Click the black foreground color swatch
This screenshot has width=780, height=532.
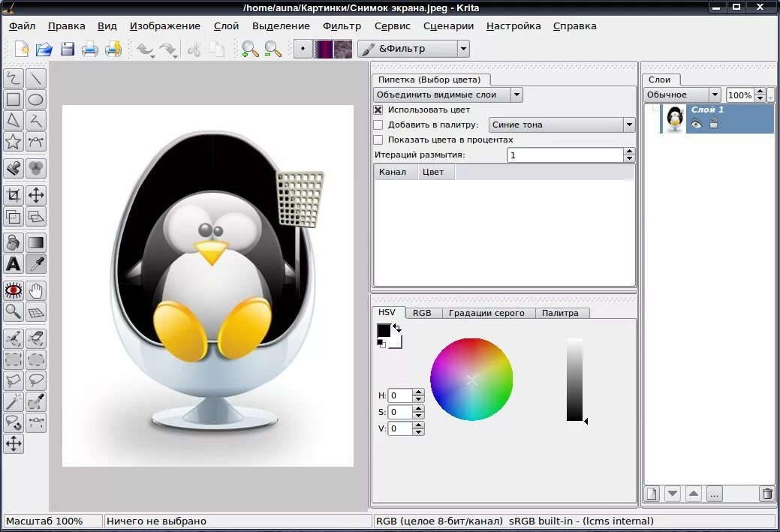(x=384, y=331)
